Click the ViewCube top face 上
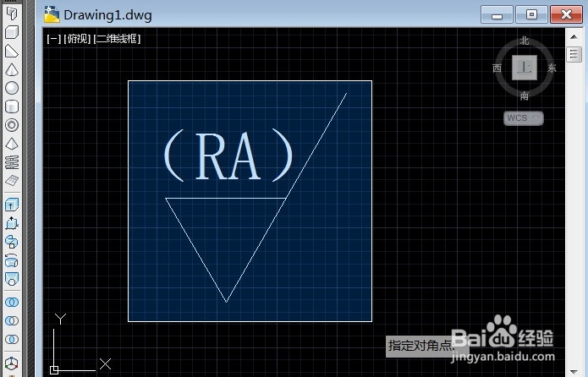588x377 pixels. 525,68
